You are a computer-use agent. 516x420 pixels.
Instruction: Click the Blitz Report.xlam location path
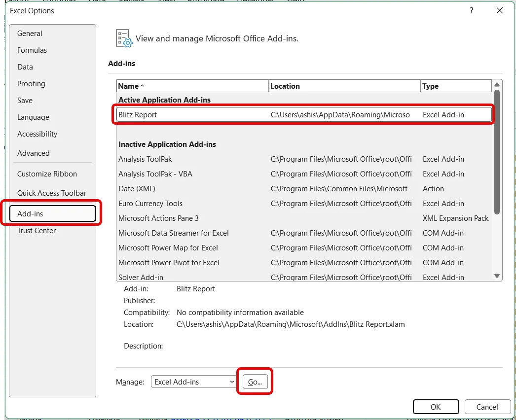291,324
